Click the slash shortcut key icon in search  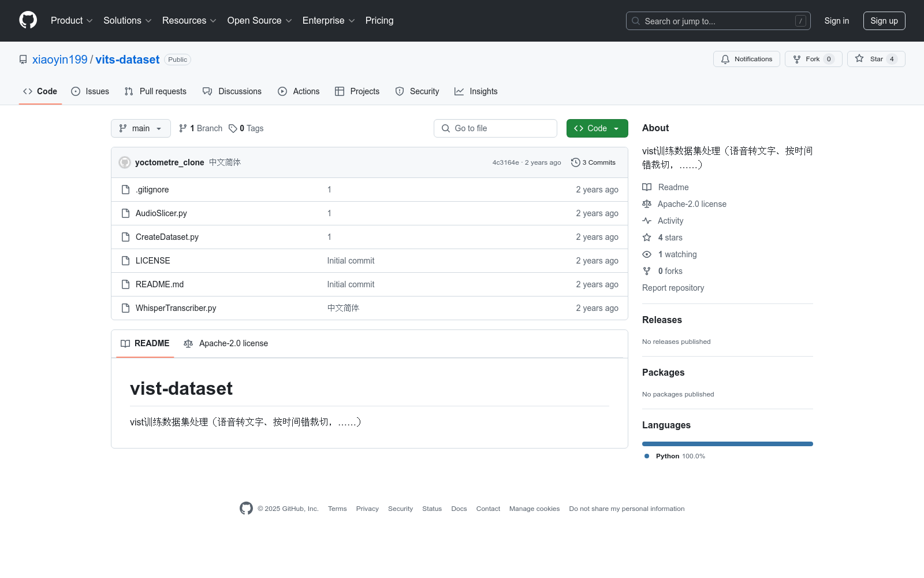[800, 21]
